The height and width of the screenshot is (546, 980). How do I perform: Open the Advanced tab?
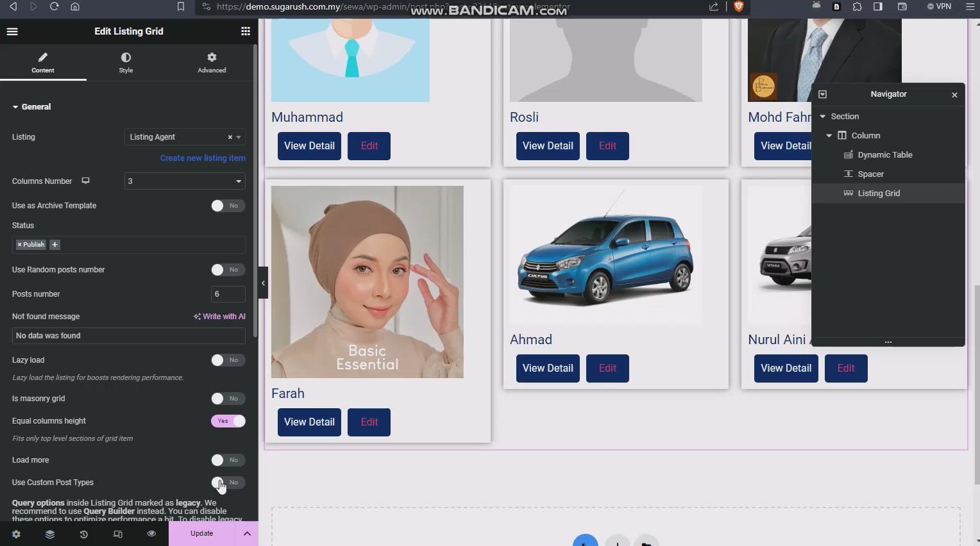tap(212, 63)
